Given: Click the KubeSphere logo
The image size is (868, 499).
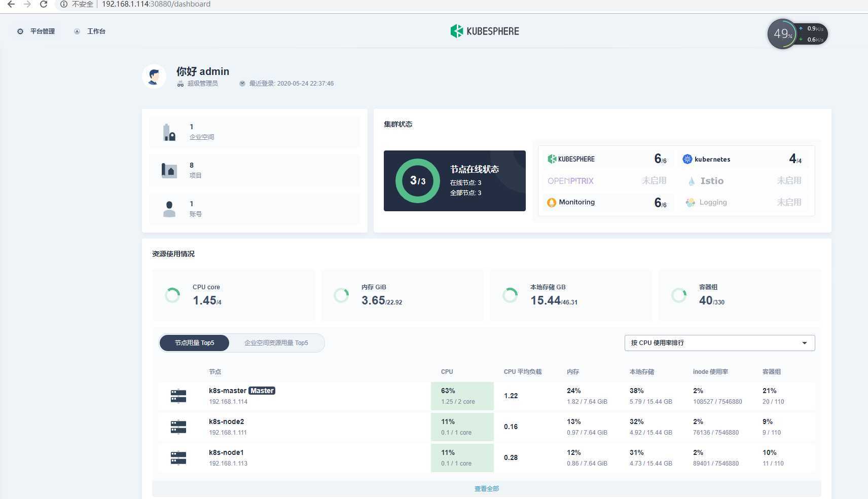Looking at the screenshot, I should click(485, 31).
